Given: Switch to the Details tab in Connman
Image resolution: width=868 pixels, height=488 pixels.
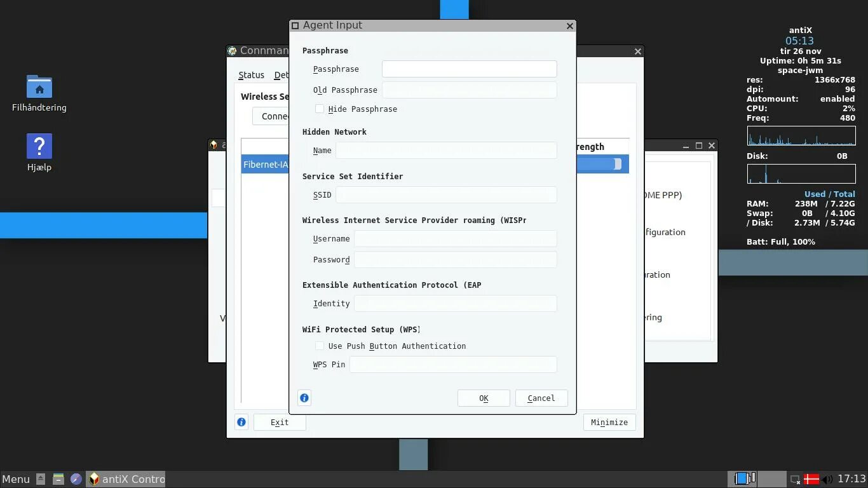Looking at the screenshot, I should [x=281, y=75].
